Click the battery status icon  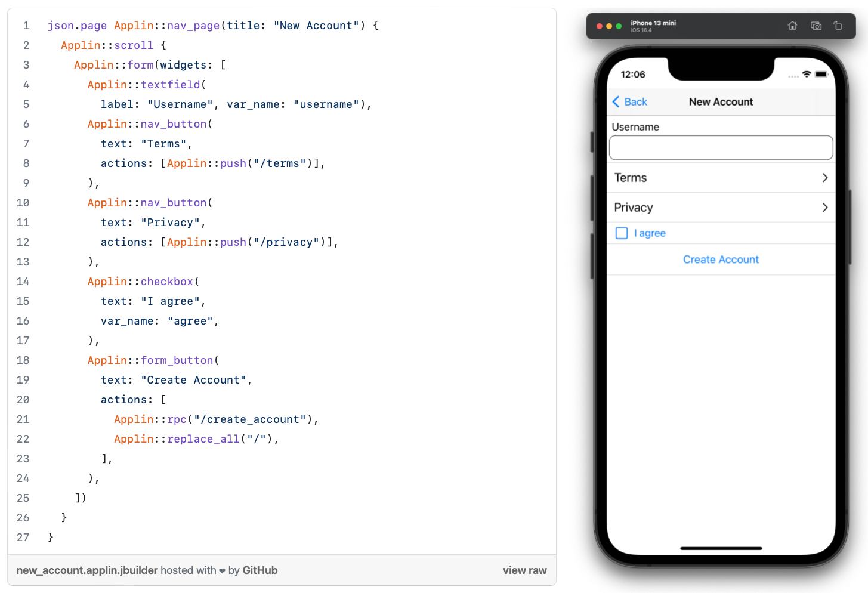tap(821, 74)
